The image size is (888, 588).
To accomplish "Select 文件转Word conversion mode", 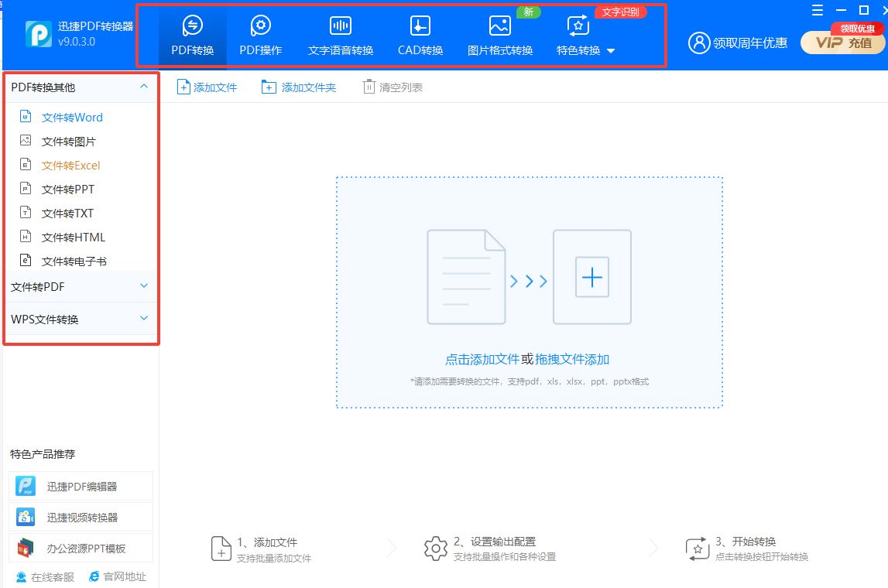I will [73, 117].
